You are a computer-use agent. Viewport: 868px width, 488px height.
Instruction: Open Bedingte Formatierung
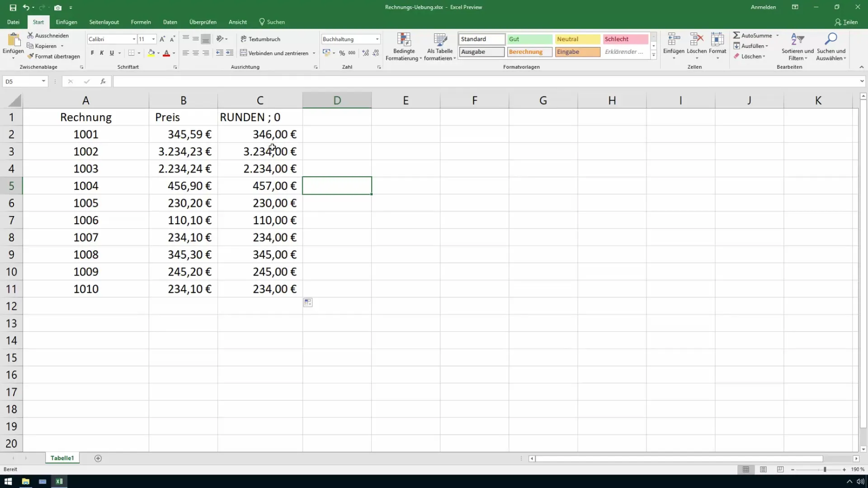[x=404, y=47]
